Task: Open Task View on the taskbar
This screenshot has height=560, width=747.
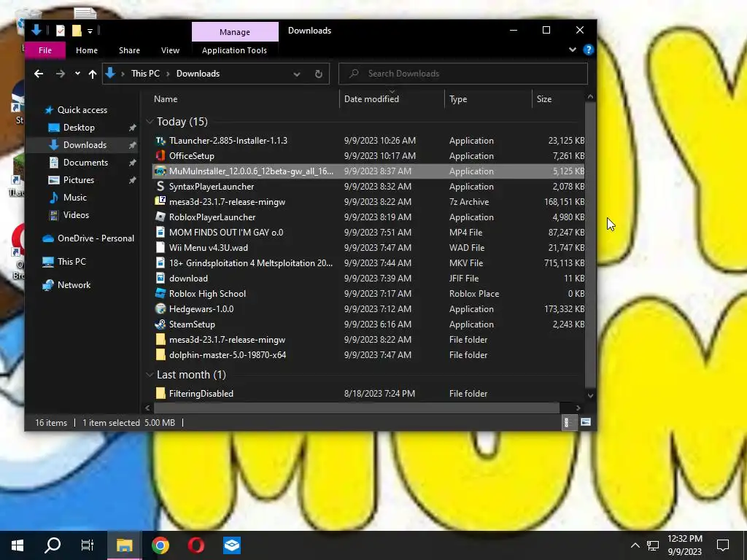Action: click(x=88, y=545)
